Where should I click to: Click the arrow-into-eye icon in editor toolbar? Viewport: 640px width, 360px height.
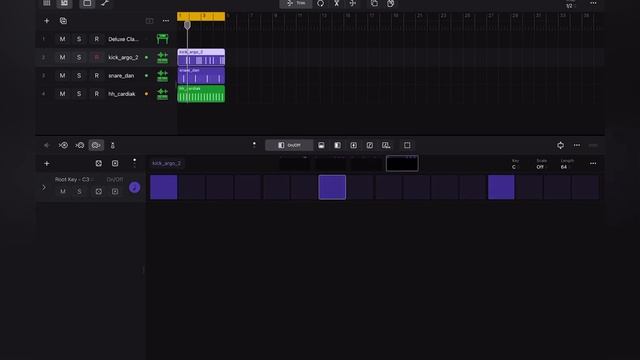click(x=63, y=145)
